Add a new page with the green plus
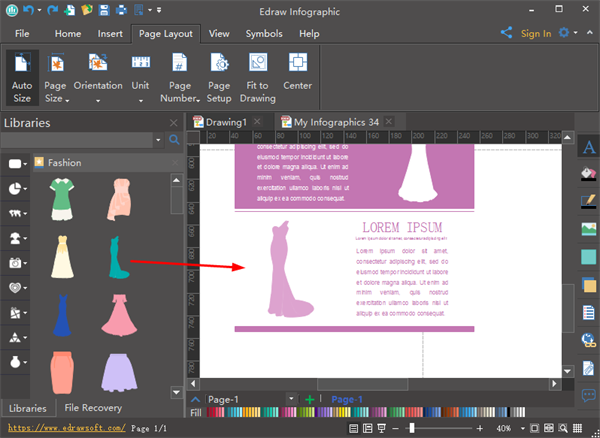This screenshot has width=600, height=438. (x=310, y=399)
